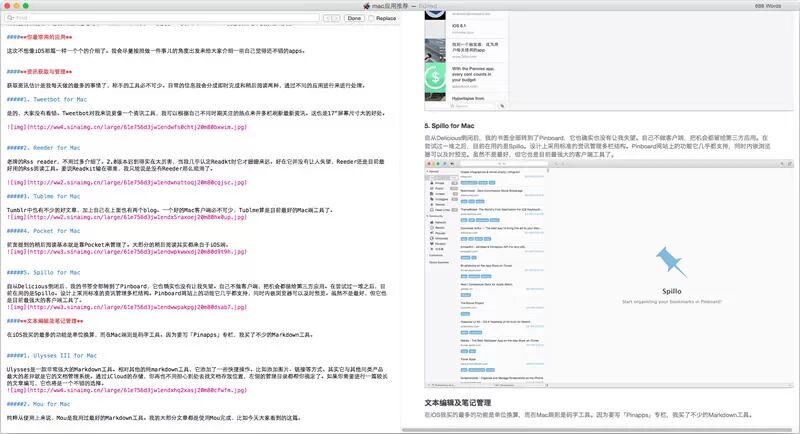Screen dimensions: 800x434
Task: Click editor heading '#####3. Tublme for Mac'
Action: tap(43, 196)
